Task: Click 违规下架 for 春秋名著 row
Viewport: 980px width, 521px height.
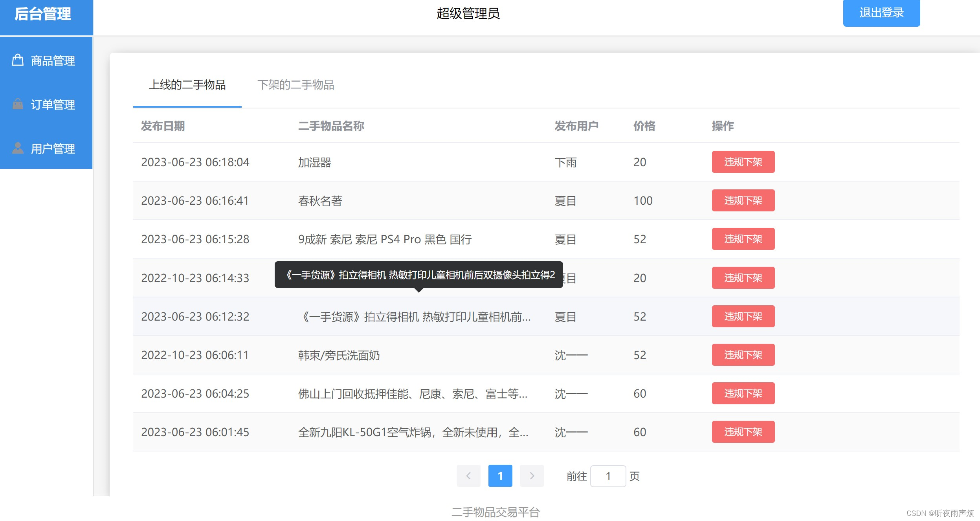Action: (x=743, y=200)
